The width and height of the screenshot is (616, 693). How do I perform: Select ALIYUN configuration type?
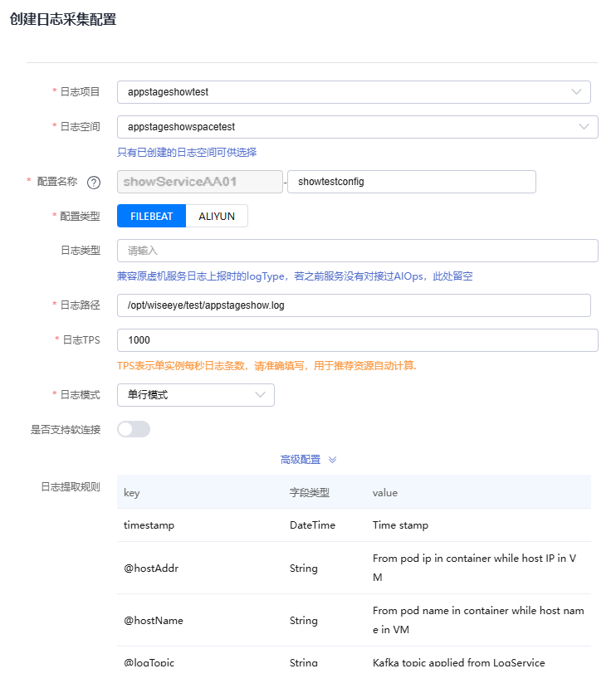click(x=217, y=216)
